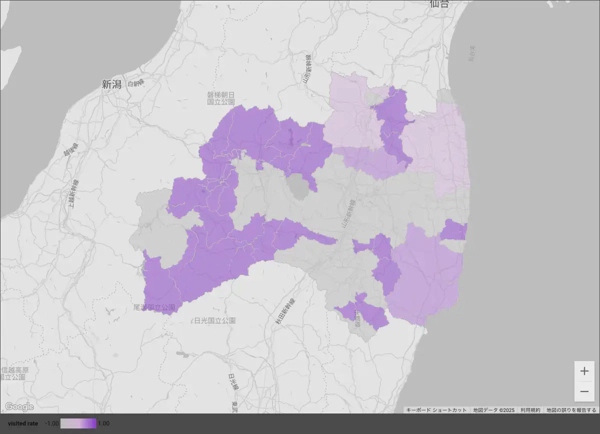Select the 仙台 city label

tap(438, 5)
